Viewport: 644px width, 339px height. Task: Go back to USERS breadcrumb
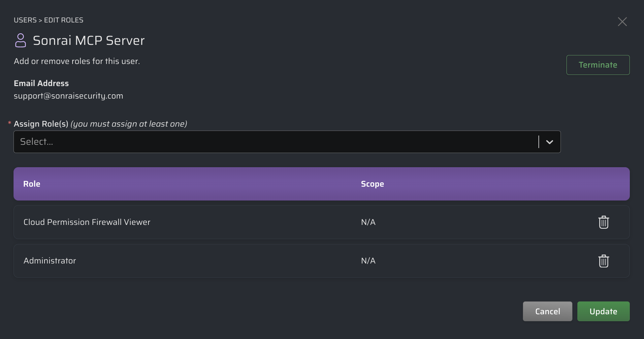pos(25,20)
